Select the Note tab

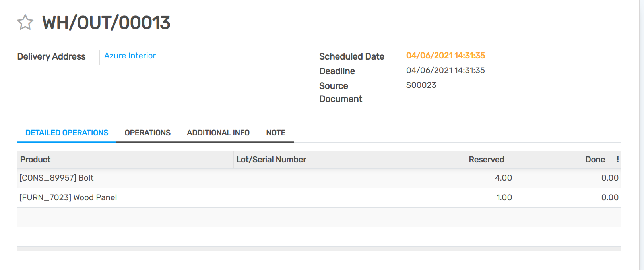[275, 133]
